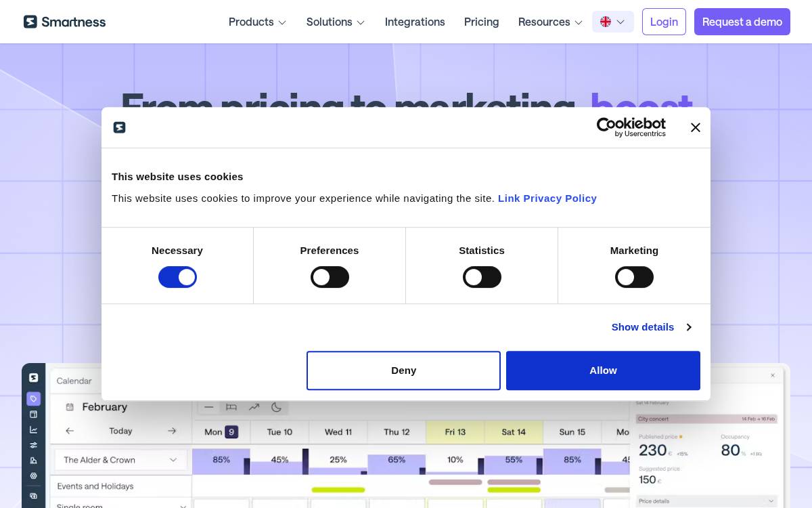The image size is (812, 508).
Task: Open the reports sidebar icon below the sliders
Action: [33, 460]
